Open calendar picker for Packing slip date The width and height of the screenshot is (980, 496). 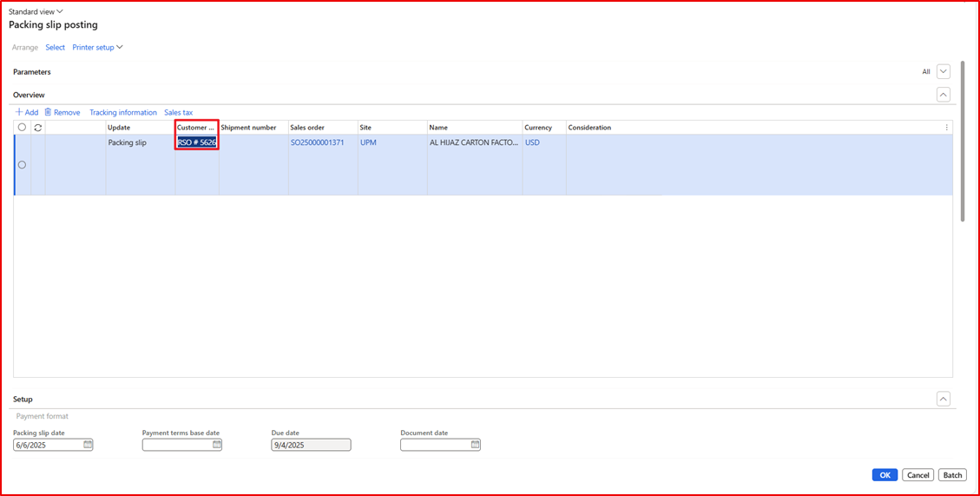[x=88, y=445]
